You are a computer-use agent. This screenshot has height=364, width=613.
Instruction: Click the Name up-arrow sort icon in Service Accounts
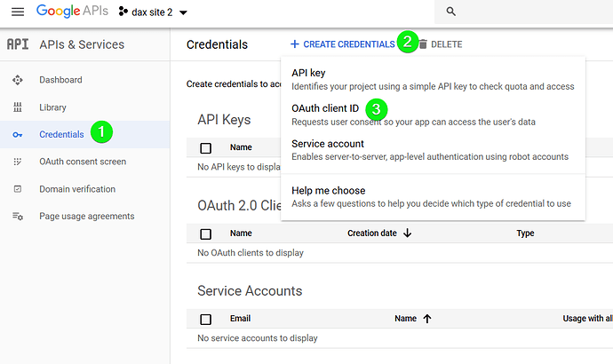click(x=427, y=319)
